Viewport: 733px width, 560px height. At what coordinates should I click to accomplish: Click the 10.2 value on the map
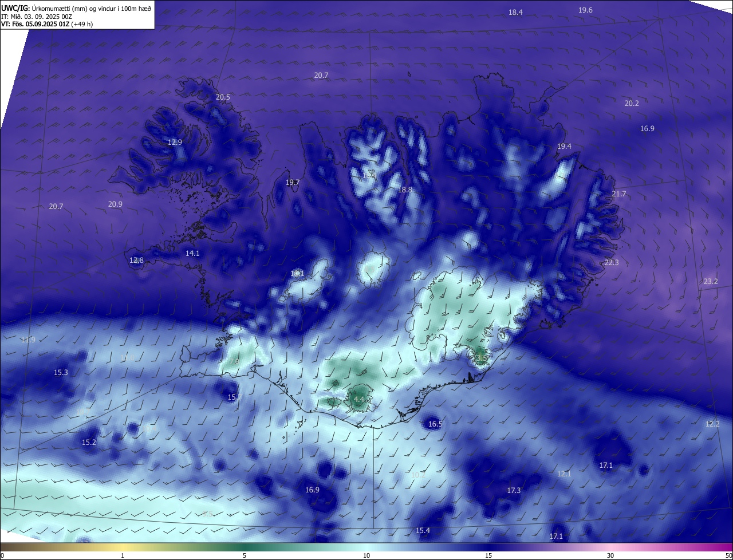tap(419, 475)
